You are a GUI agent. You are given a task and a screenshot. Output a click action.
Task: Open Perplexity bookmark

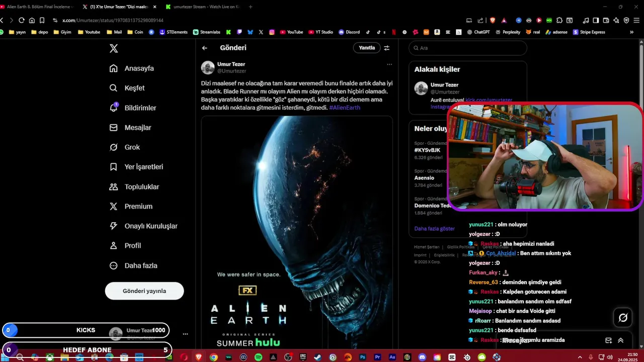[508, 32]
